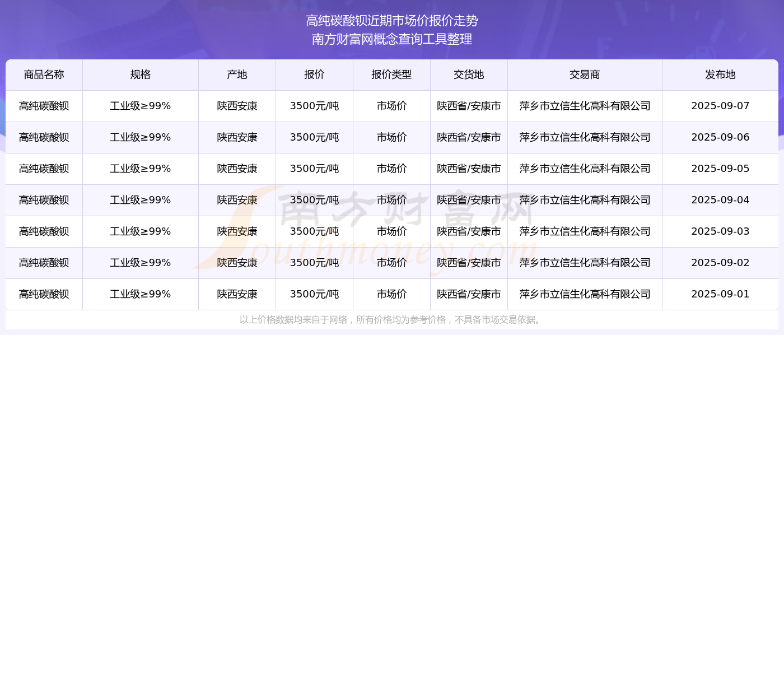Select the 发布地 column header
The width and height of the screenshot is (784, 675).
(720, 75)
